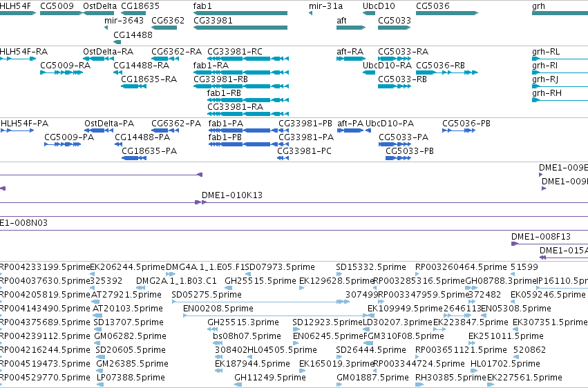The height and width of the screenshot is (388, 588).
Task: Click the CG5009 gene feature label
Action: pos(57,6)
